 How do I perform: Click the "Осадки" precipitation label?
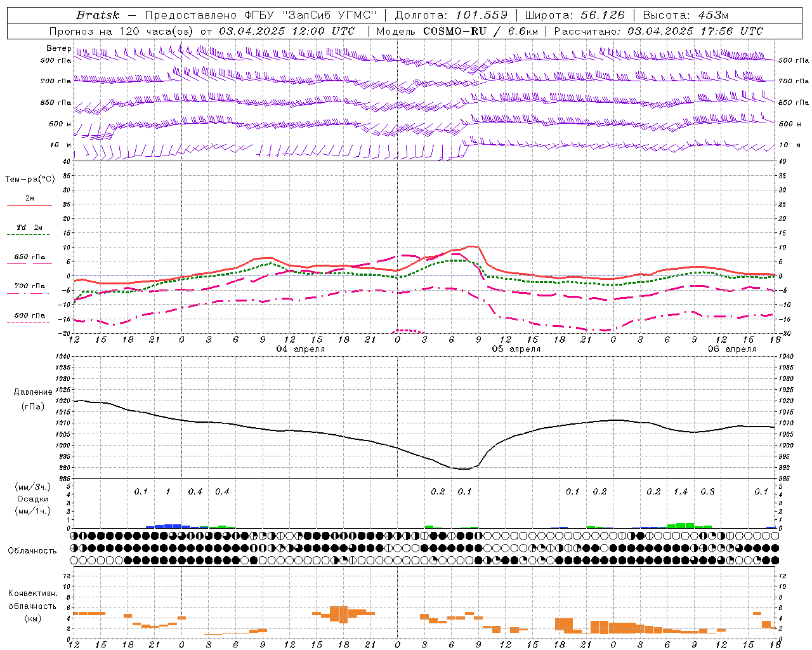pos(33,499)
